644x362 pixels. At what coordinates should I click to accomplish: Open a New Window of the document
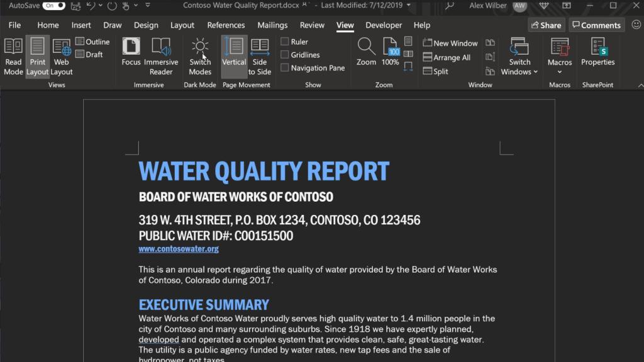click(449, 43)
